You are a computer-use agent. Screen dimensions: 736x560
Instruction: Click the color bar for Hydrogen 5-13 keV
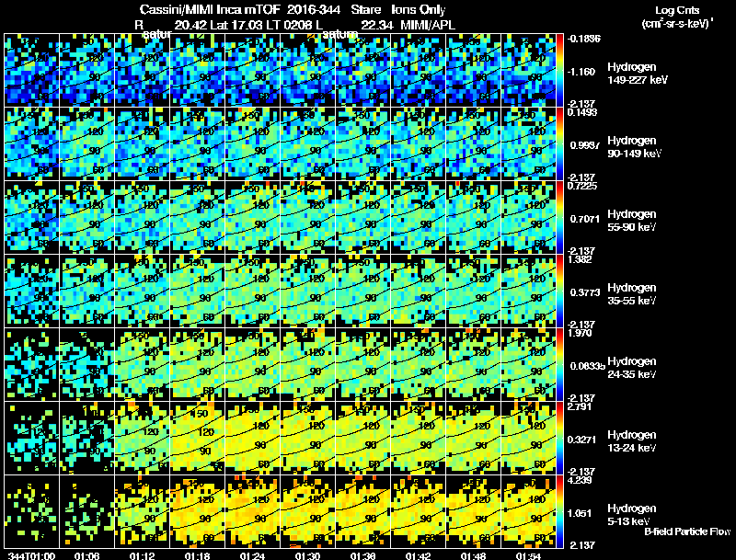click(559, 511)
